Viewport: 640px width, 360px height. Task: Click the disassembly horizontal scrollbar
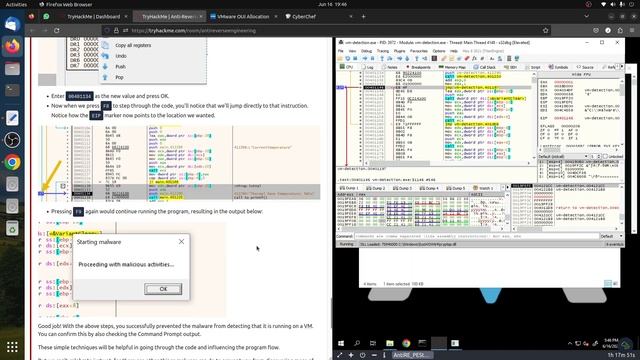pos(446,163)
